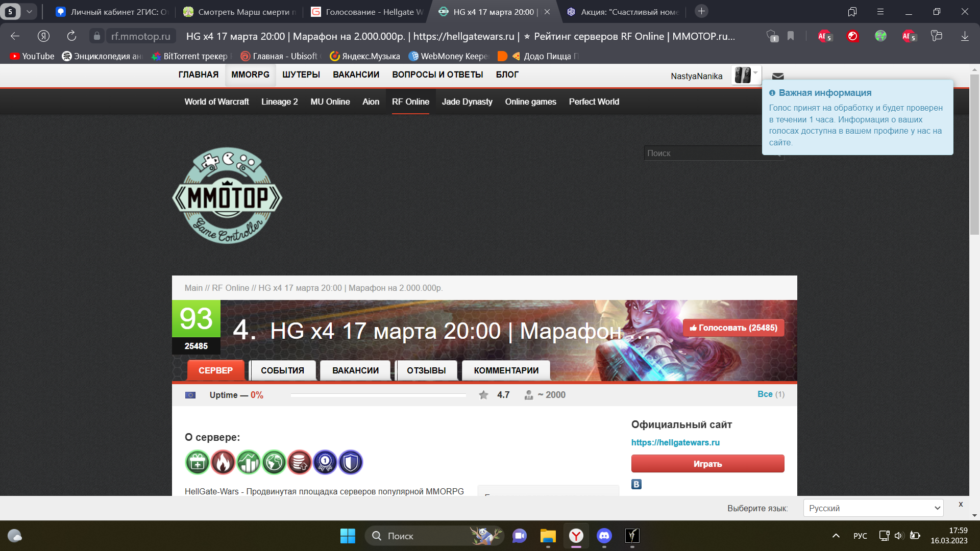Click the Uptime progress bar
Image resolution: width=980 pixels, height=551 pixels.
coord(378,395)
